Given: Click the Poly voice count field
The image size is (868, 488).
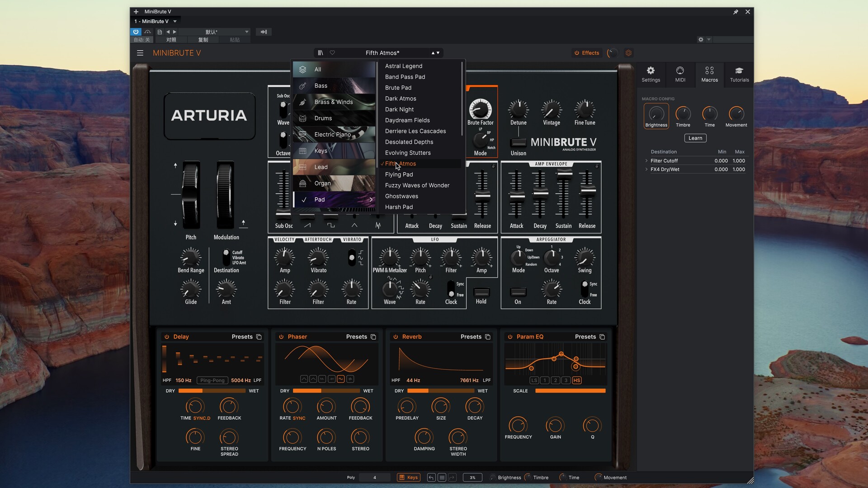Looking at the screenshot, I should tap(374, 477).
